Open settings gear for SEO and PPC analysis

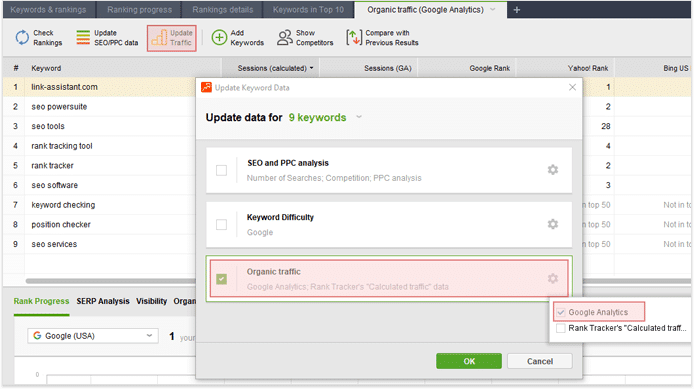click(x=553, y=170)
